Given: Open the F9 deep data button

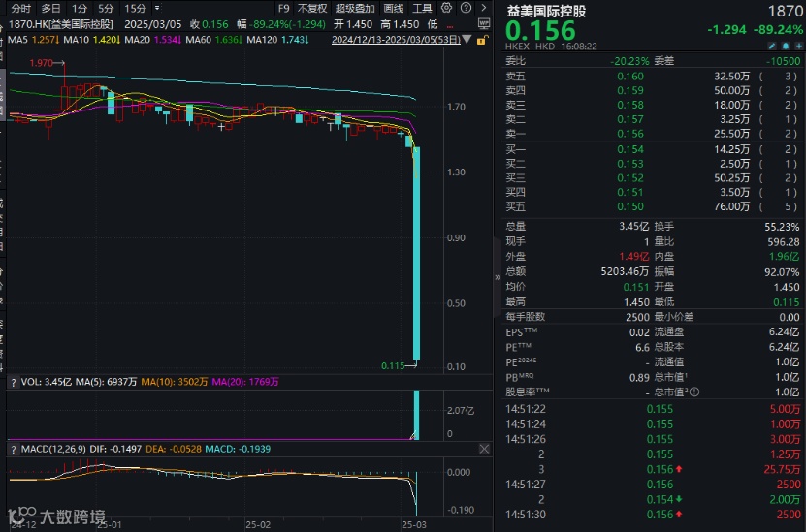Looking at the screenshot, I should tap(284, 8).
